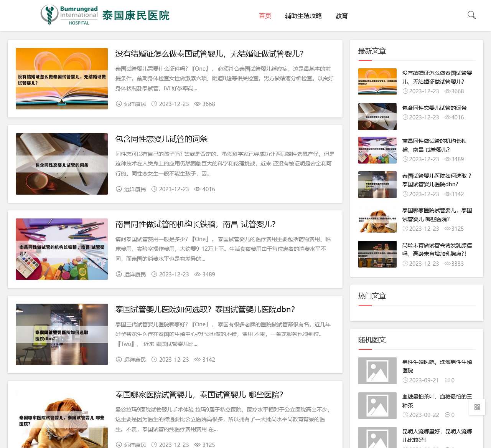
Task: Open random article 男性生殖医院，珠海男性生殖医院
Action: [x=437, y=366]
